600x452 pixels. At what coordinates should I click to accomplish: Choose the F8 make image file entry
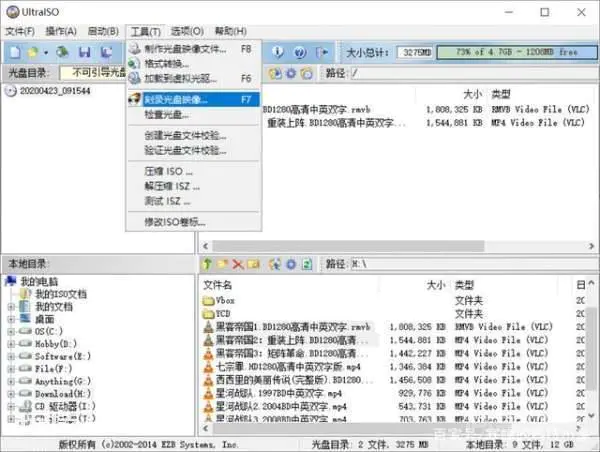(x=194, y=49)
